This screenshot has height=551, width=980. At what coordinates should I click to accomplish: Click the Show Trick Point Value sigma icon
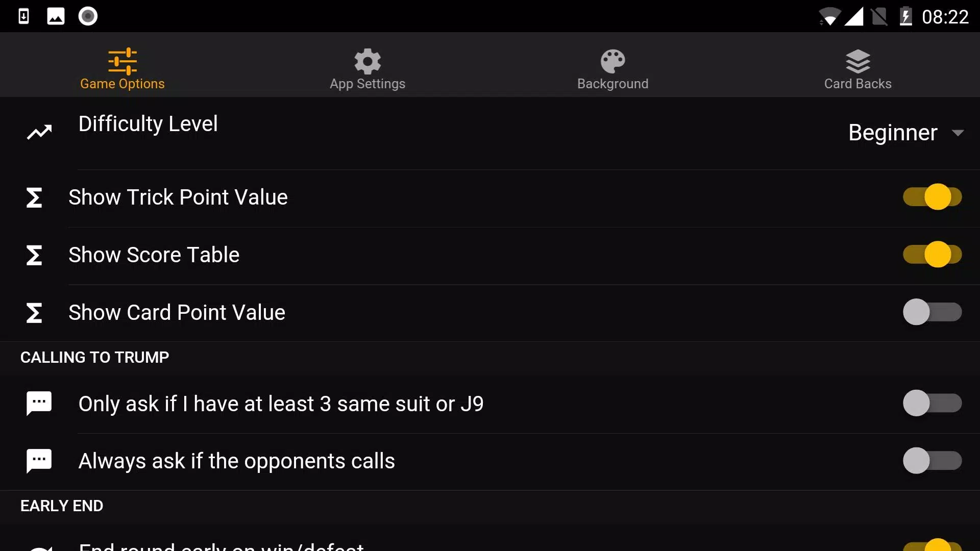coord(34,196)
